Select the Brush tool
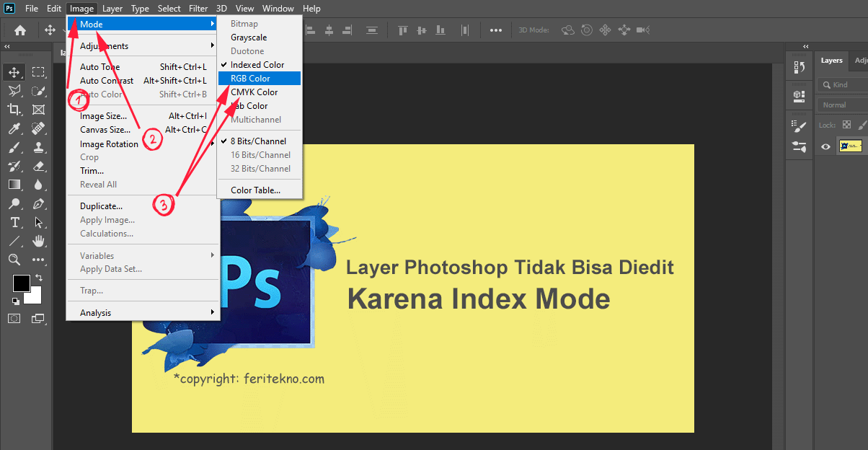The image size is (868, 450). pos(14,147)
